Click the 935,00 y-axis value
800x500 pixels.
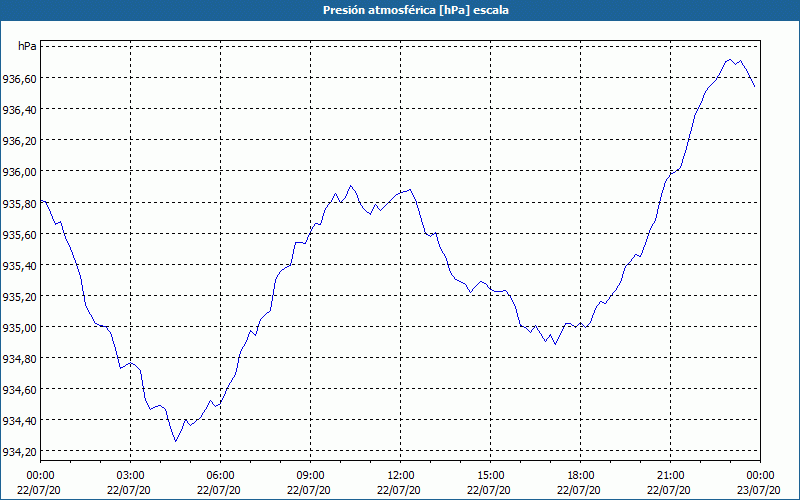(x=19, y=328)
